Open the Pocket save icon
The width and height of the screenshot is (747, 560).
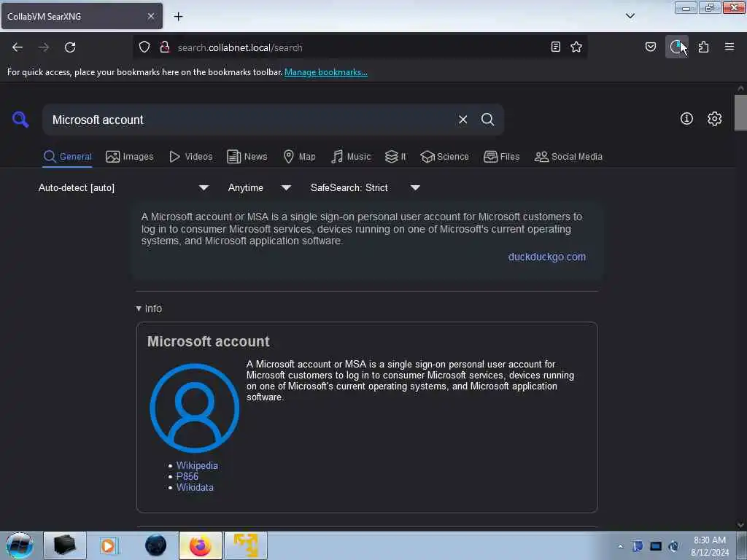[651, 47]
